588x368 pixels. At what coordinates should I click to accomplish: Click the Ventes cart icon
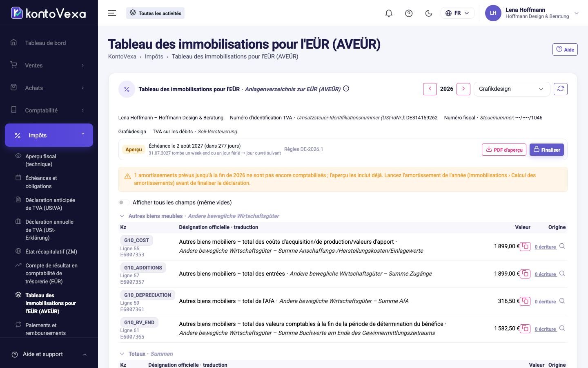[x=13, y=65]
